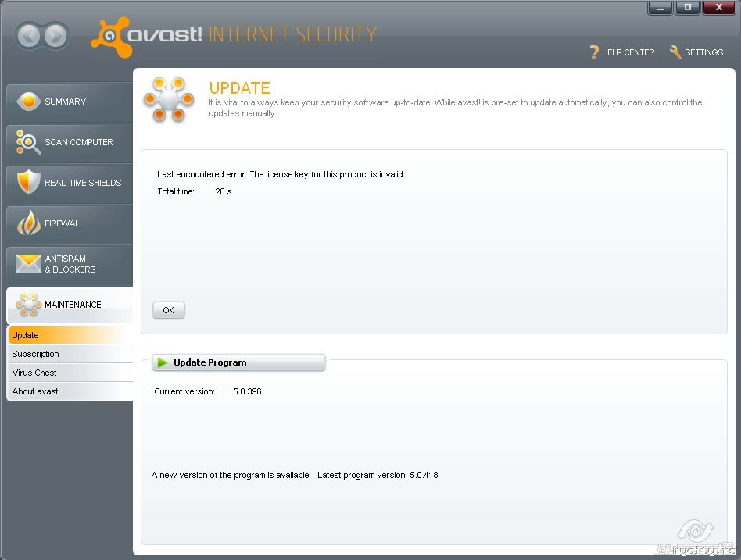The height and width of the screenshot is (560, 741).
Task: Click the Help Center link text
Action: point(628,52)
